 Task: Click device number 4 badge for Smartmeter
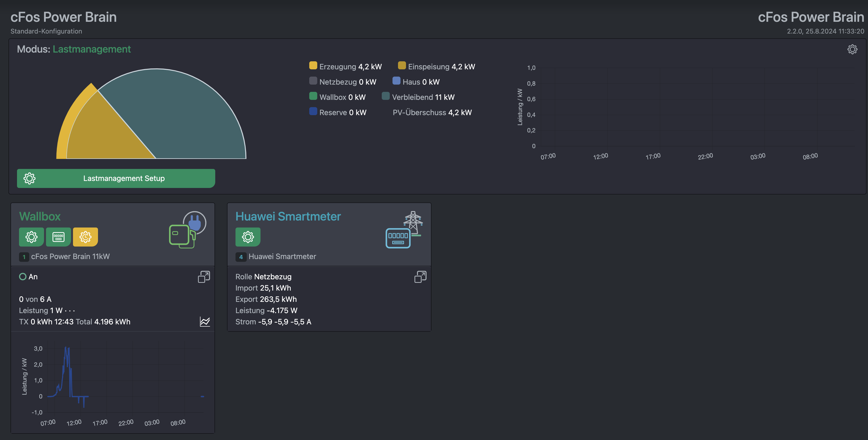tap(241, 257)
